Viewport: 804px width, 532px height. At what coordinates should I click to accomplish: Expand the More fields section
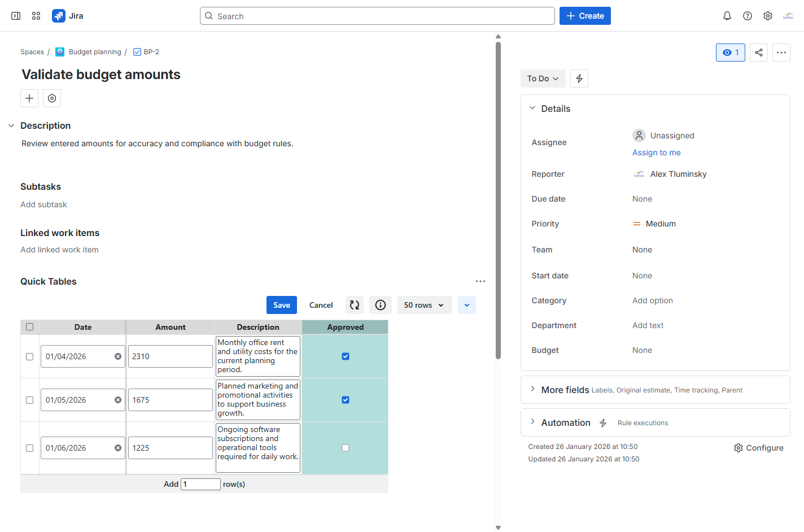(x=532, y=389)
